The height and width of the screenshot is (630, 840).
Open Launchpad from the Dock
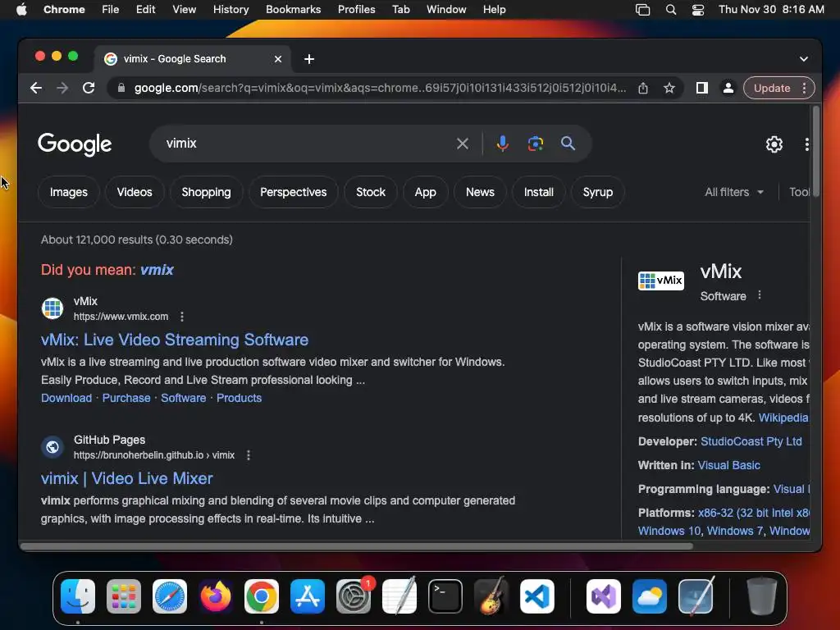(124, 596)
